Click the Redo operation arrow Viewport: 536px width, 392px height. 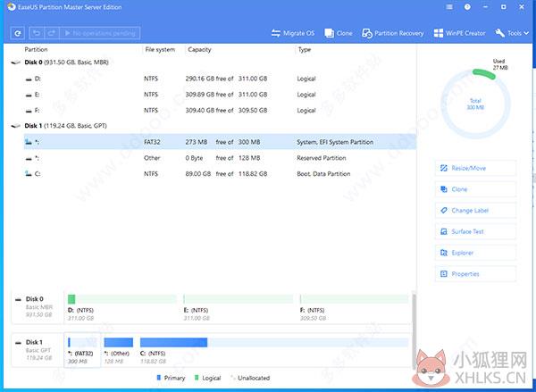(52, 33)
